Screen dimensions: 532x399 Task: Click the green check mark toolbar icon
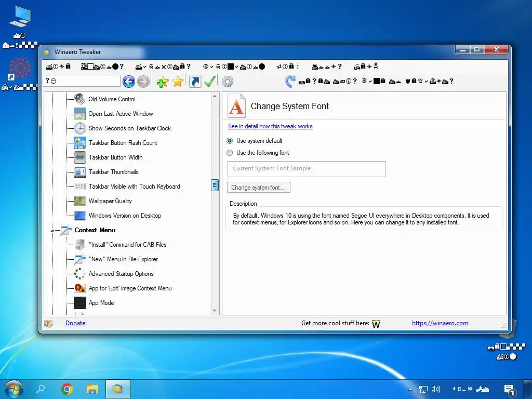[x=210, y=82]
